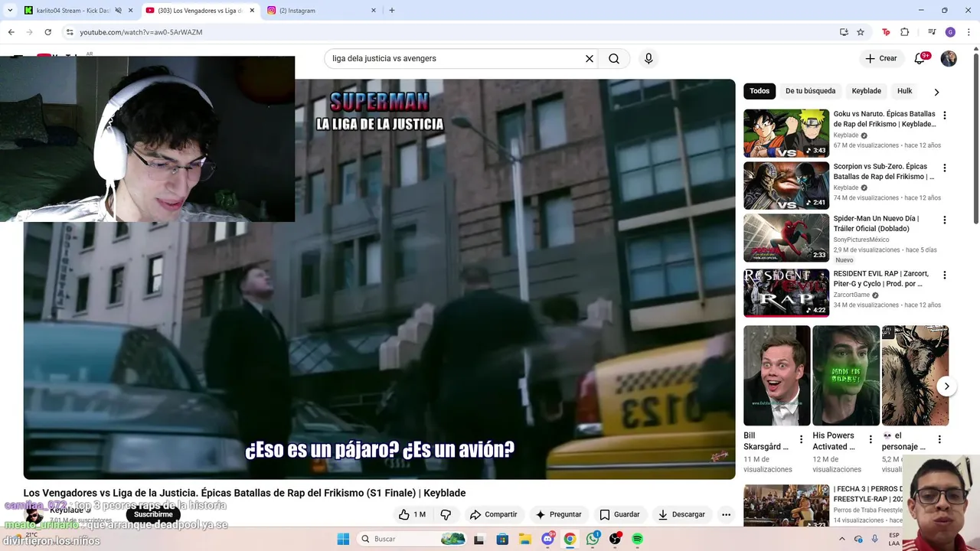Click the taskbar Buscar search box

click(412, 539)
